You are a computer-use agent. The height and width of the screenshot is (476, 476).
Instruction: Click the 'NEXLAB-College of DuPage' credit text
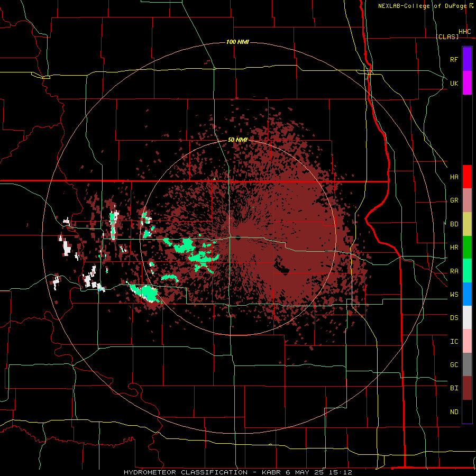[x=422, y=6]
